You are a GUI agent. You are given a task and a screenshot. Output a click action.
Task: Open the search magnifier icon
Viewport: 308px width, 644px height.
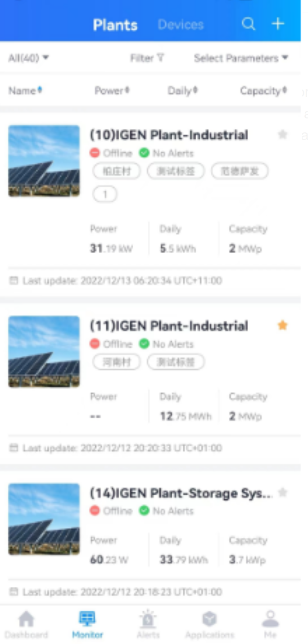coord(248,24)
